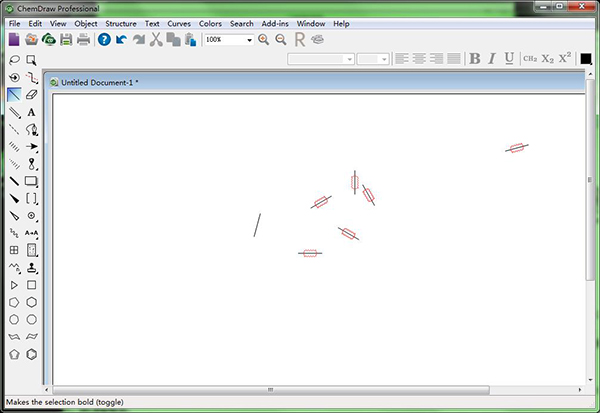Select the Lasso tool
600x413 pixels.
click(14, 60)
